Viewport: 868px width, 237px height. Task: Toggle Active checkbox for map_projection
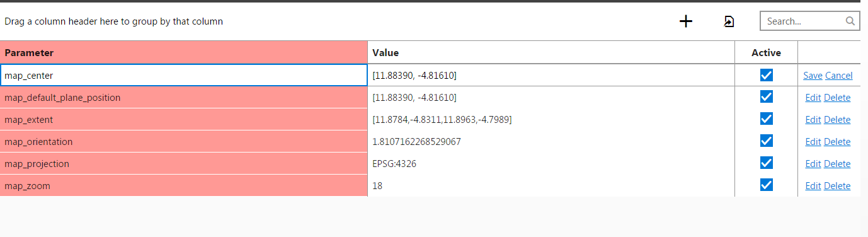click(x=767, y=163)
